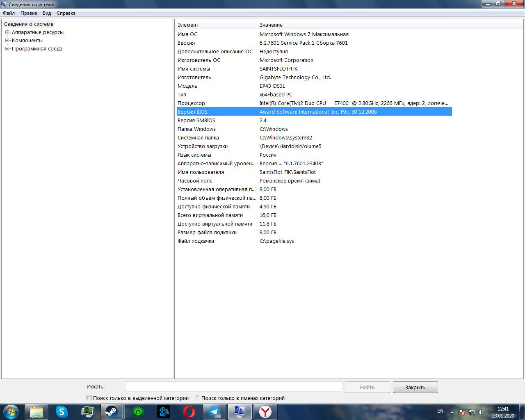Viewport: 525px width, 420px height.
Task: Open Windows Explorer from the taskbar
Action: 37,412
